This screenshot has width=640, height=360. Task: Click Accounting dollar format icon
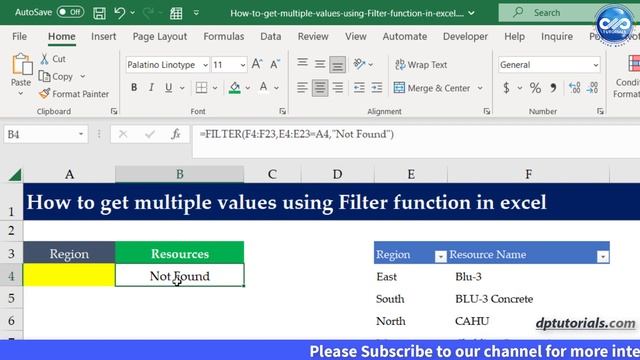(x=507, y=87)
